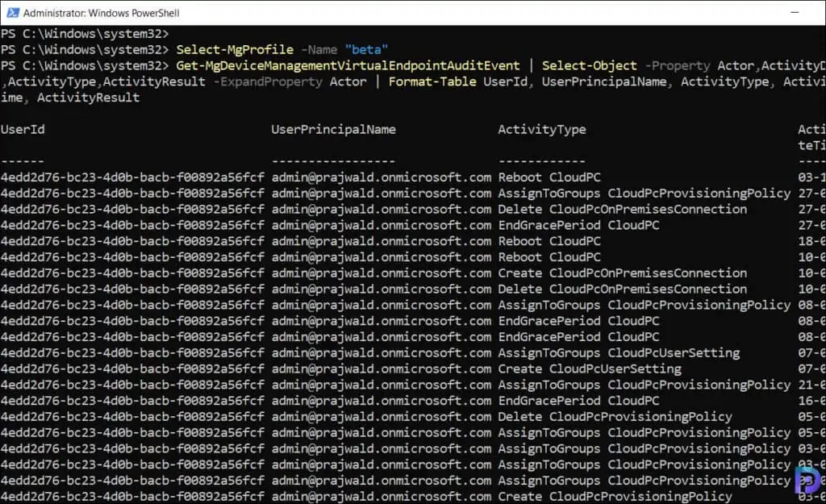Click the UserId column header

(x=23, y=130)
